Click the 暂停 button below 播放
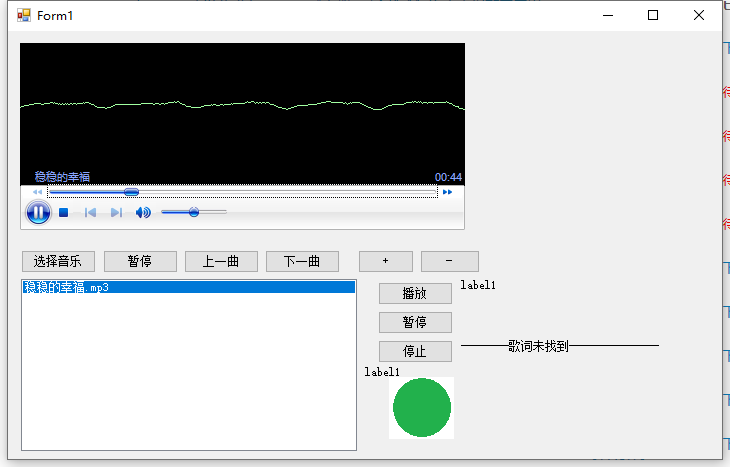The width and height of the screenshot is (730, 467). click(x=415, y=322)
